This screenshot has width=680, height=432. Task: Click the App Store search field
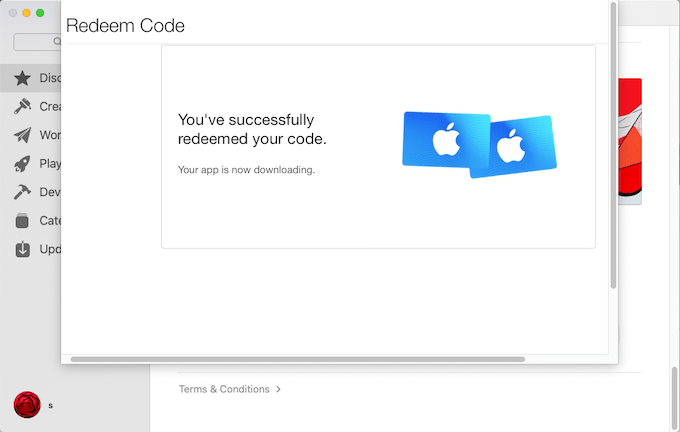point(37,42)
